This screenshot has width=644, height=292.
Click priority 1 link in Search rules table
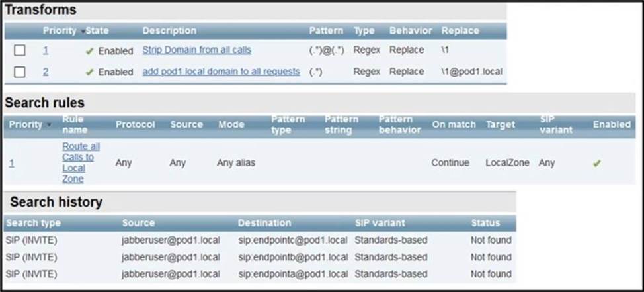[x=11, y=162]
